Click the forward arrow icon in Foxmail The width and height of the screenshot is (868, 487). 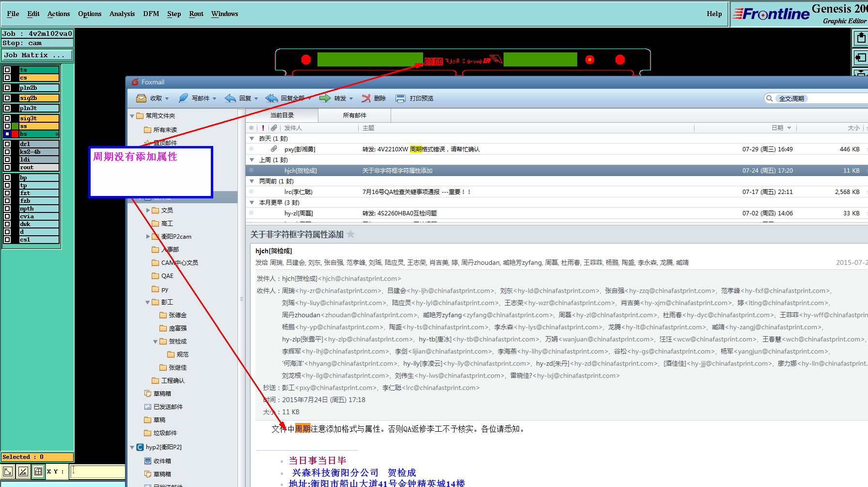pyautogui.click(x=325, y=98)
